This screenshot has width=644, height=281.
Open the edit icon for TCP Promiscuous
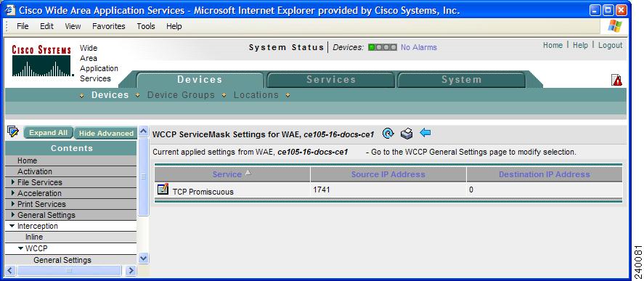tap(163, 189)
